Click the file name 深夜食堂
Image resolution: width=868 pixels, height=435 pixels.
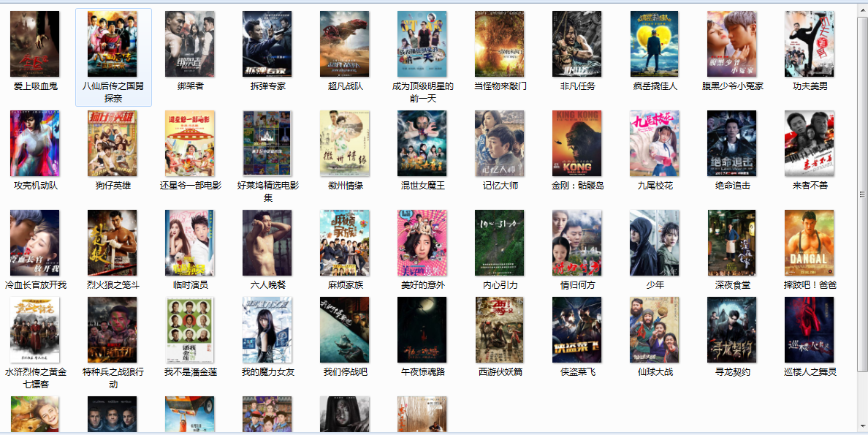[x=732, y=285]
